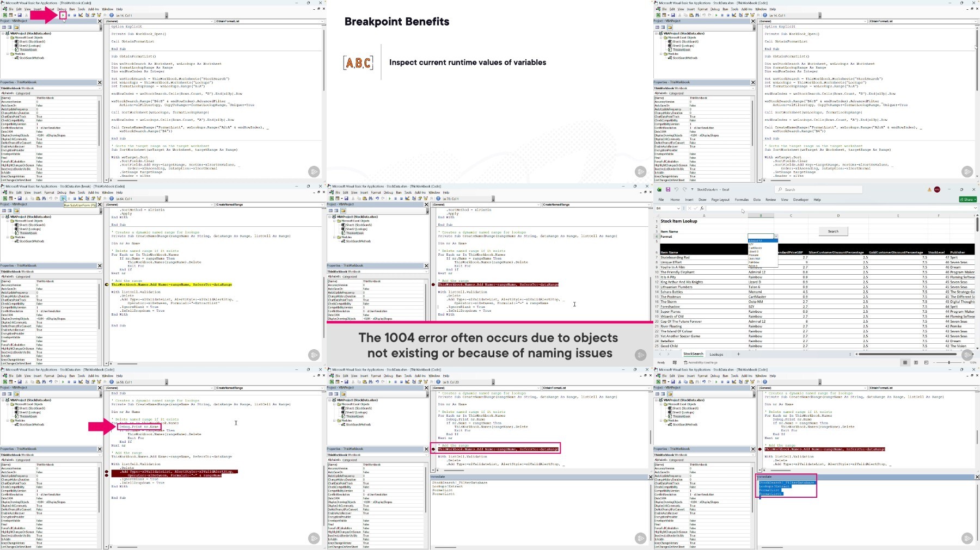Click the macro record icon in Excel's status bar

point(675,362)
